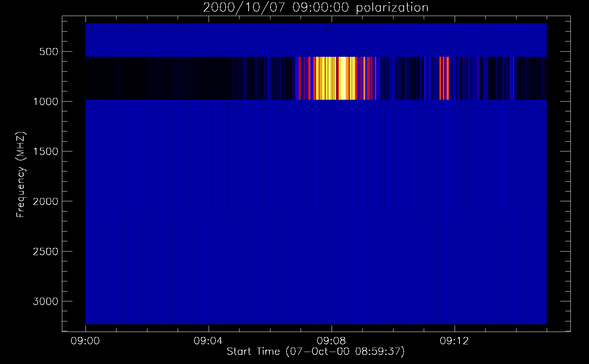Click the 'Start Time (07-Oct-00 08:59:37)' label
The image size is (589, 364).
pos(316,351)
